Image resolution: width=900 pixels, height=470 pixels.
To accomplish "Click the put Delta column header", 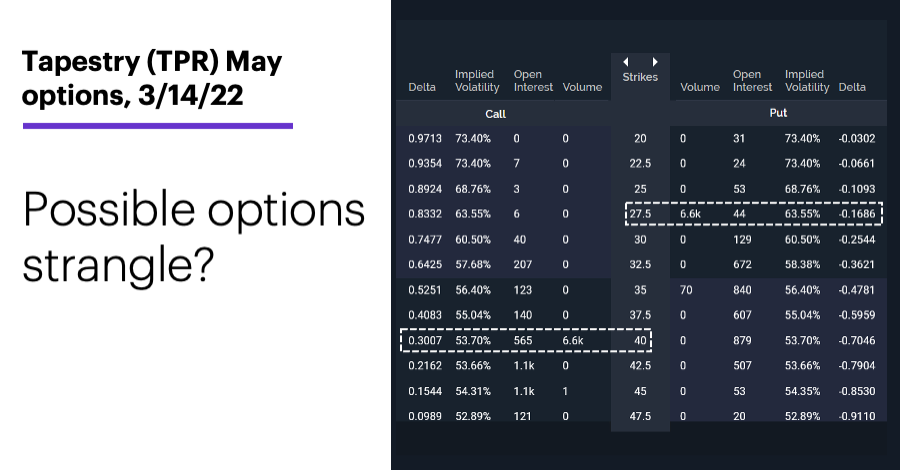I will click(852, 87).
